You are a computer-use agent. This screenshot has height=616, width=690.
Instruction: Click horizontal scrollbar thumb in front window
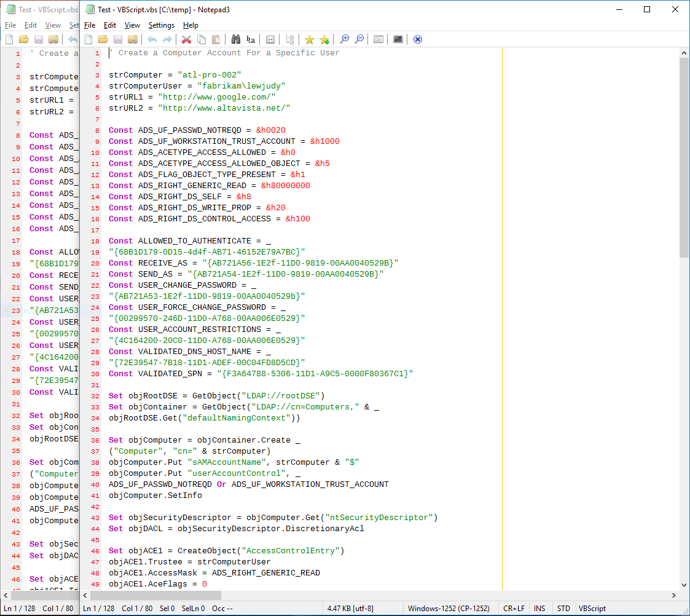point(156,595)
